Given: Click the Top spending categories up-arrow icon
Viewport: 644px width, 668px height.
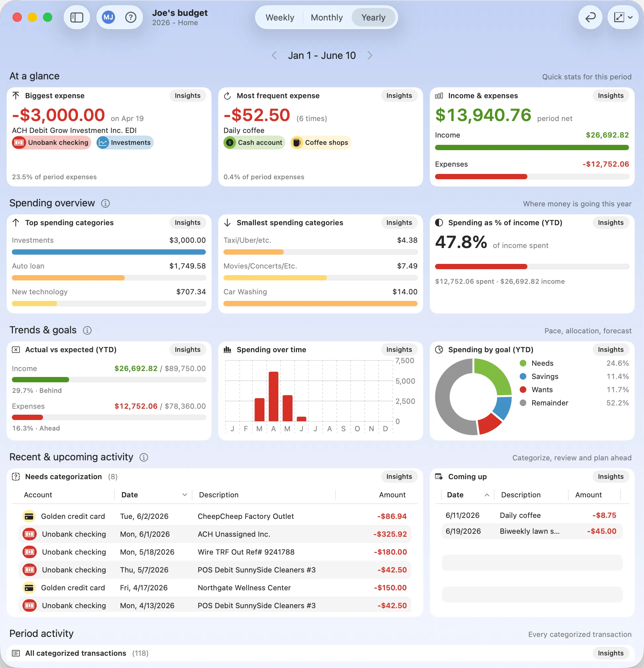Looking at the screenshot, I should (x=16, y=223).
